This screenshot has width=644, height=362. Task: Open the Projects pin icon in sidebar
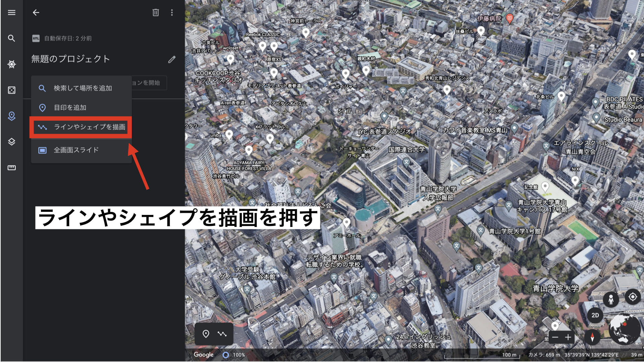(x=12, y=116)
